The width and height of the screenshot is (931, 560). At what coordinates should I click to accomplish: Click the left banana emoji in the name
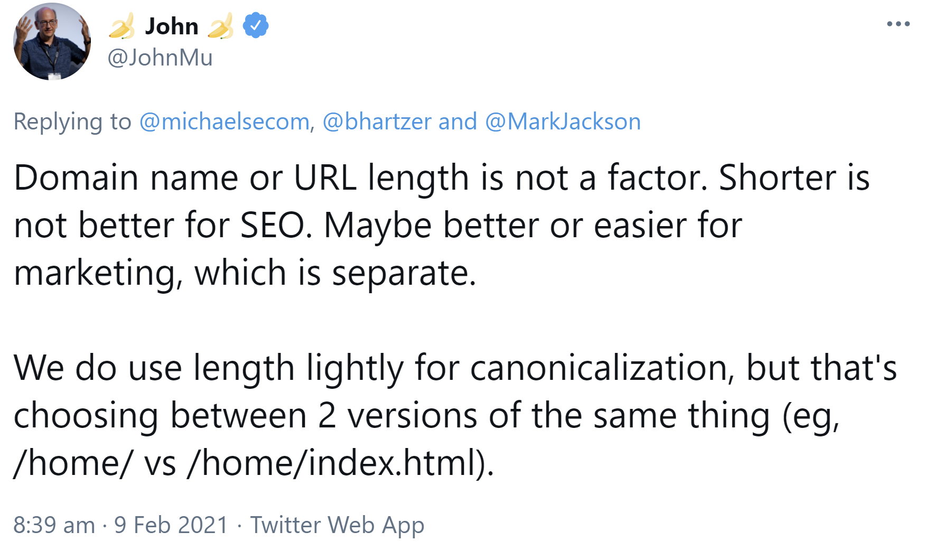click(x=122, y=25)
